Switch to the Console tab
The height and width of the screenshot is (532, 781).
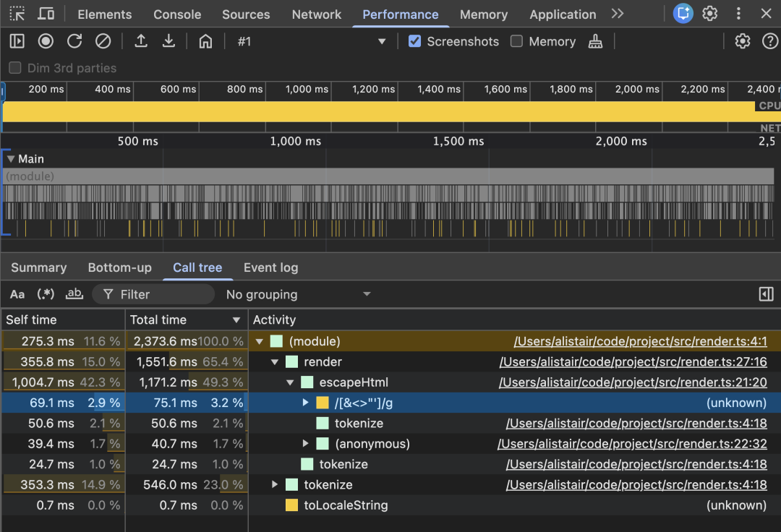tap(177, 14)
